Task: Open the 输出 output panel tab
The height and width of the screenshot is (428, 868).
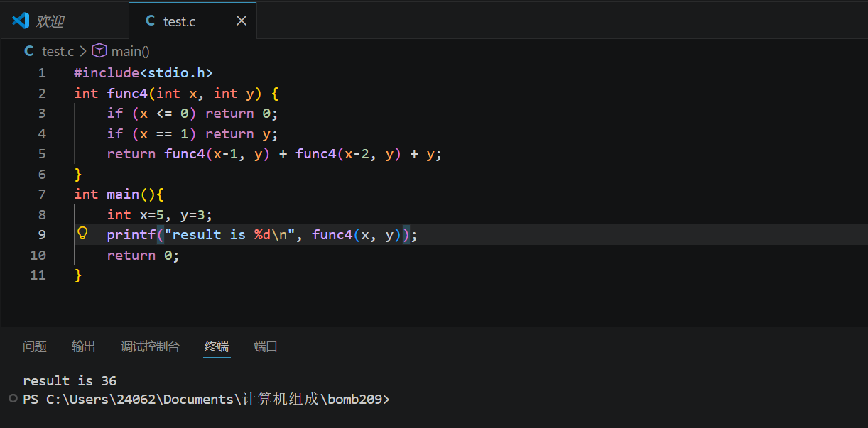Action: (84, 346)
